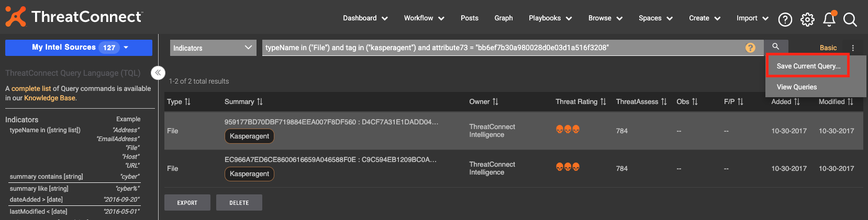Click dateAdded > [date] command
Viewport: 868px width, 220px height.
point(36,200)
